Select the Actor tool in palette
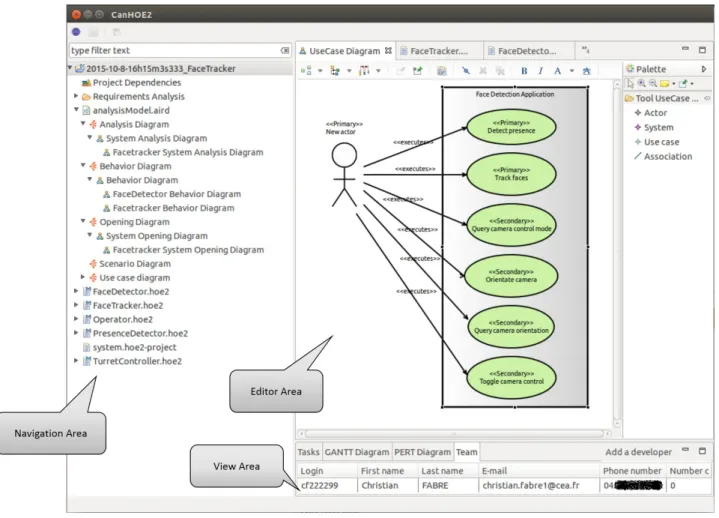This screenshot has height=518, width=719. (x=651, y=113)
